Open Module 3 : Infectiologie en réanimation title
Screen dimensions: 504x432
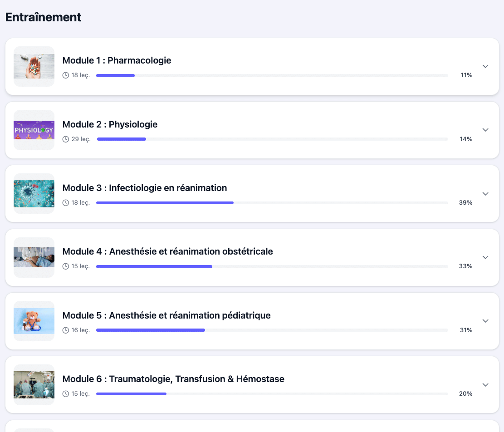tap(145, 188)
